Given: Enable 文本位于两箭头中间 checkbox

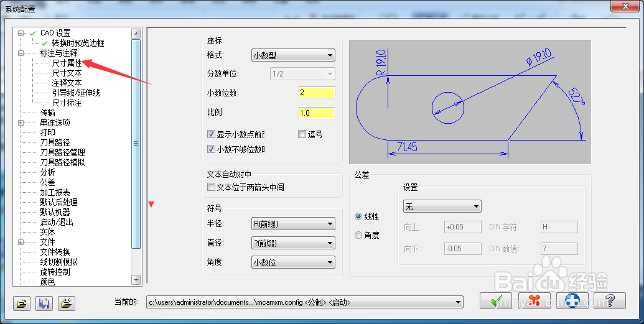Looking at the screenshot, I should (211, 187).
